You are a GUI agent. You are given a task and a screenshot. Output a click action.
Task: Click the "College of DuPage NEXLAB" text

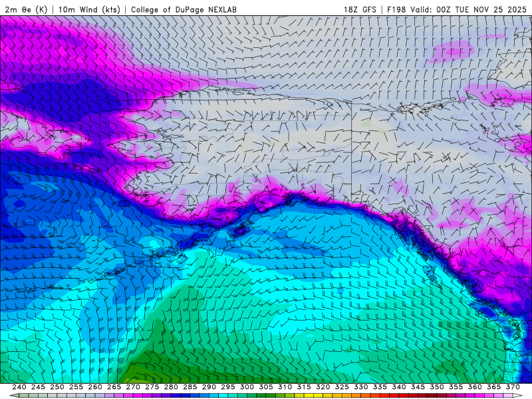(x=184, y=9)
